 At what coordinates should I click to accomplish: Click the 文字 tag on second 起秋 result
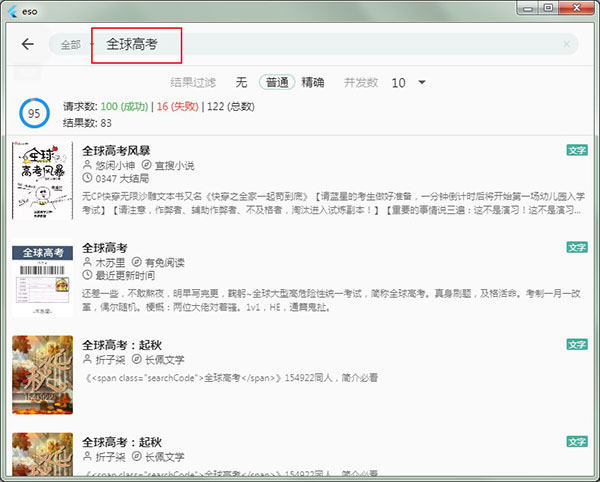pos(577,442)
